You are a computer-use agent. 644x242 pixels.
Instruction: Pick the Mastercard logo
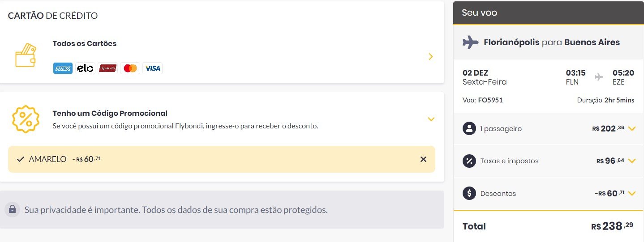click(130, 68)
